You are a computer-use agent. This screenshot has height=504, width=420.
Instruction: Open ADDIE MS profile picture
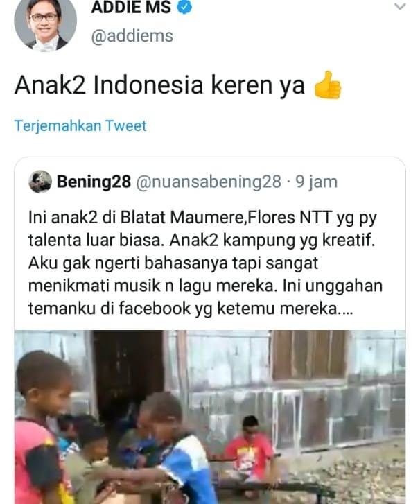(45, 23)
